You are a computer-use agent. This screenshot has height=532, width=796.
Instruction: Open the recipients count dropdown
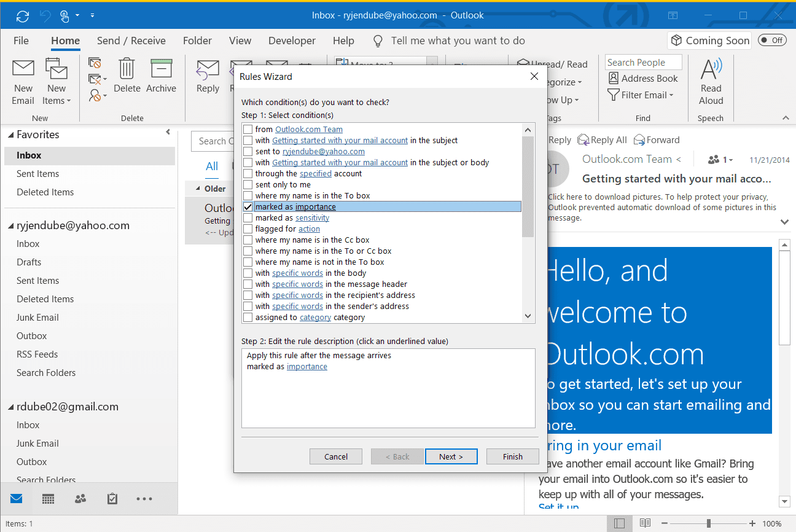pos(720,160)
